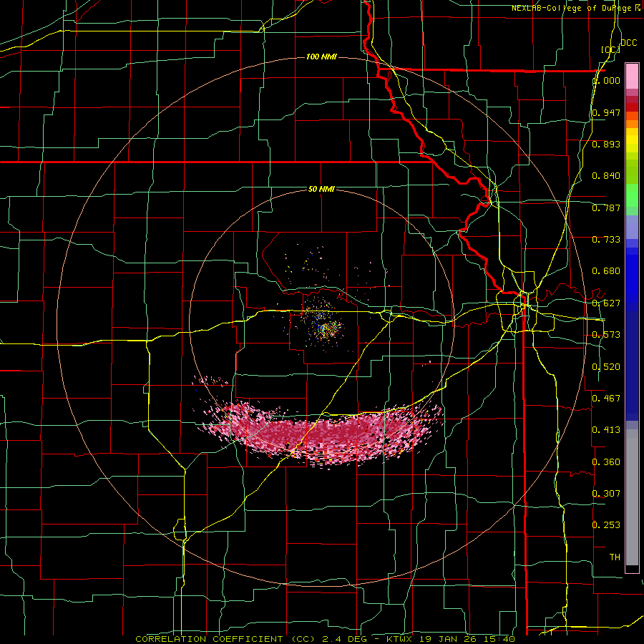
Task: Click the CORRELATION COEFFICIENT (CC) caption text
Action: click(x=225, y=639)
